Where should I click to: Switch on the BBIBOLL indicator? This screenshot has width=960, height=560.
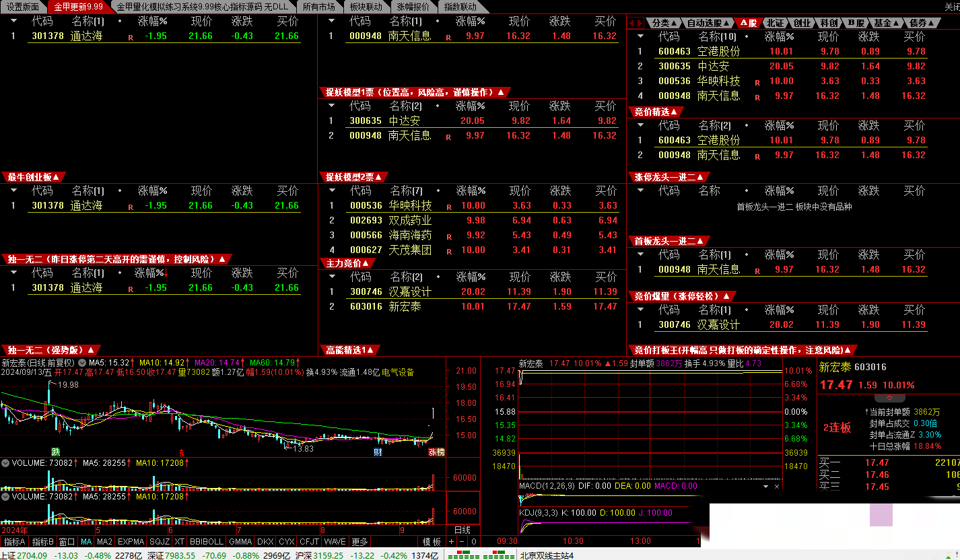[x=207, y=542]
